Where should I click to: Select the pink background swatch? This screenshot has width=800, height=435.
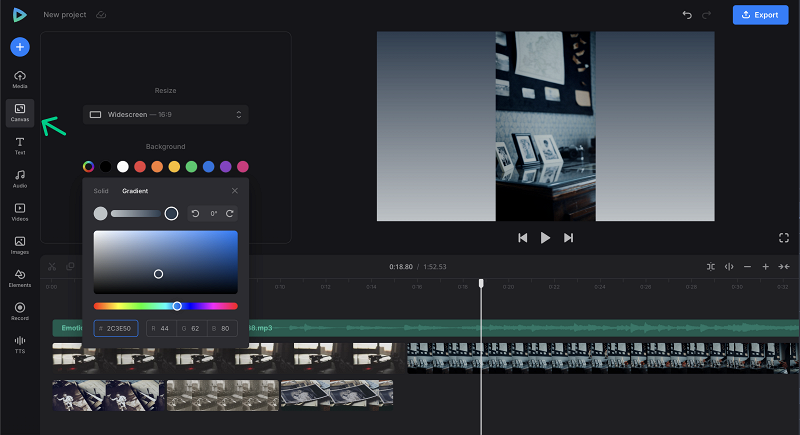pos(243,167)
